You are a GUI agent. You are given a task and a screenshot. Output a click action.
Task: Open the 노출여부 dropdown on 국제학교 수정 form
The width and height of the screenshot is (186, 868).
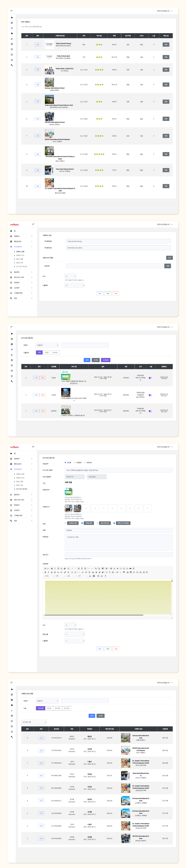74,285
